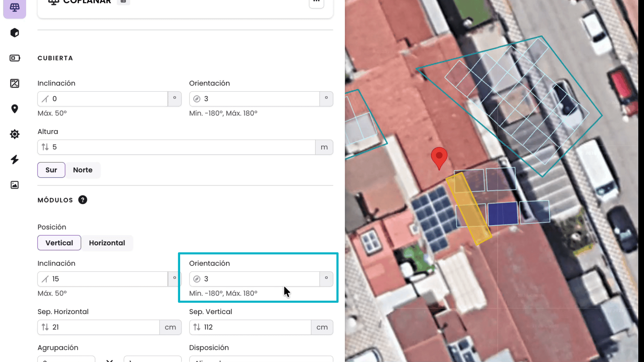Image resolution: width=644 pixels, height=362 pixels.
Task: Click the compass icon in Módulos Orientación field
Action: [197, 279]
